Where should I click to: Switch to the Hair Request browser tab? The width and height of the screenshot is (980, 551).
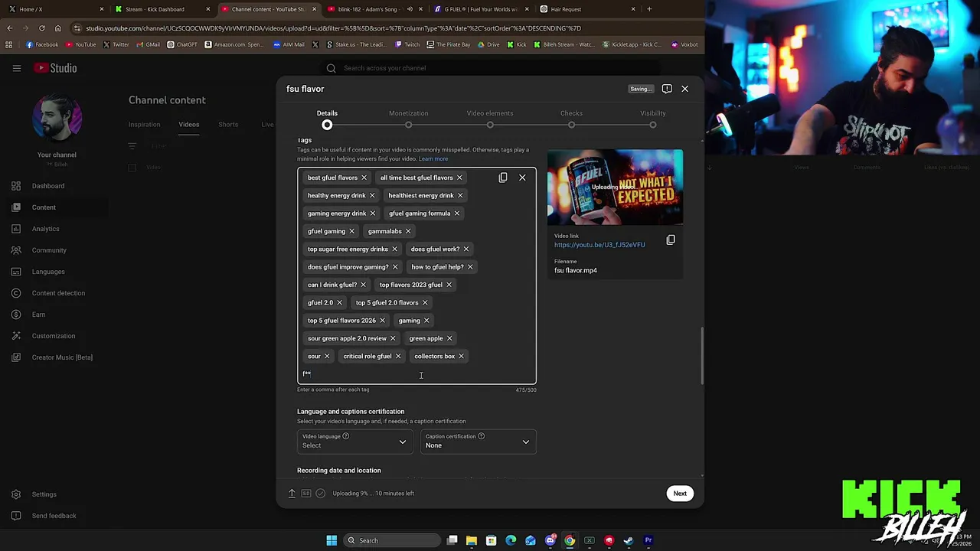(586, 9)
